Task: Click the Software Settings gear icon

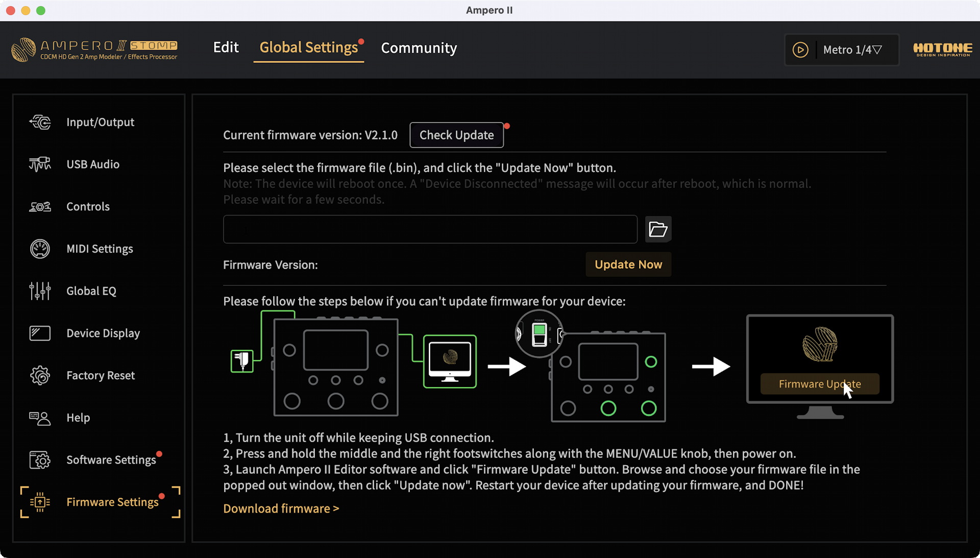Action: pyautogui.click(x=40, y=460)
